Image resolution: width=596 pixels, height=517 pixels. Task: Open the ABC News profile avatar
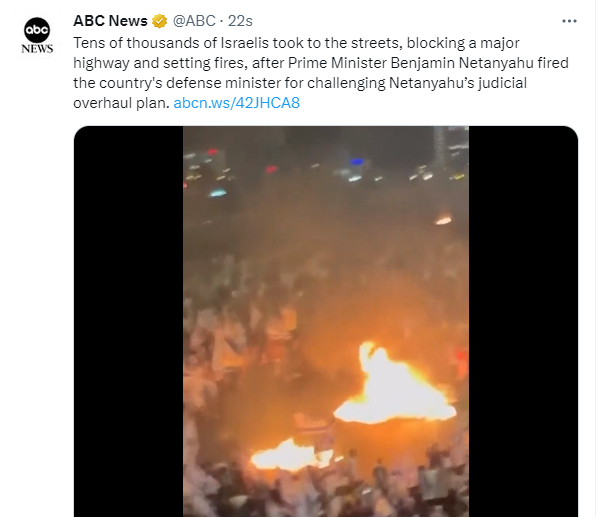(37, 35)
